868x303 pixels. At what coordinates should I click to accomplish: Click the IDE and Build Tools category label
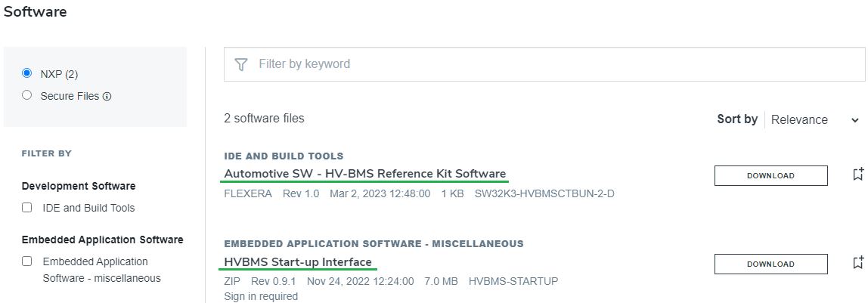284,156
